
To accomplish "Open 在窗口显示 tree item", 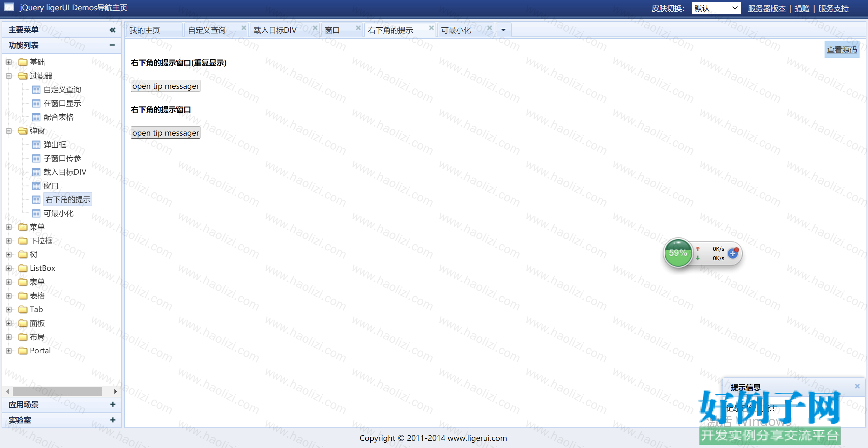I will [x=62, y=103].
